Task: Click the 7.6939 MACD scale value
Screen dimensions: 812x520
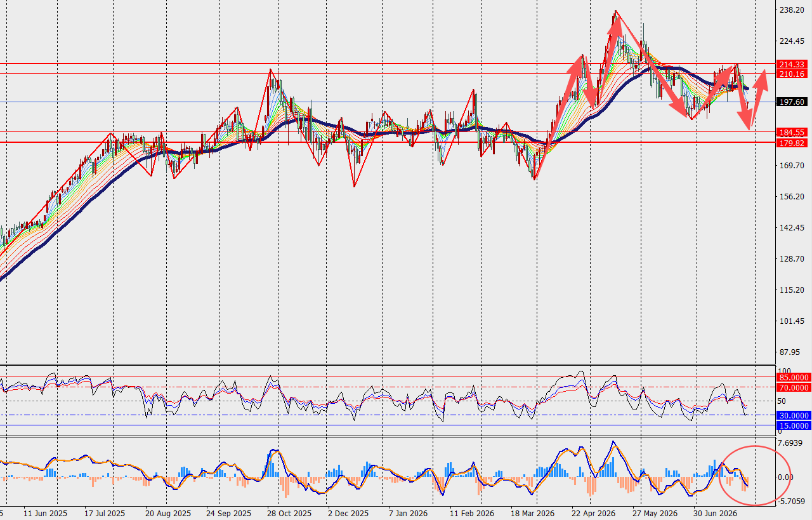Action: click(792, 443)
